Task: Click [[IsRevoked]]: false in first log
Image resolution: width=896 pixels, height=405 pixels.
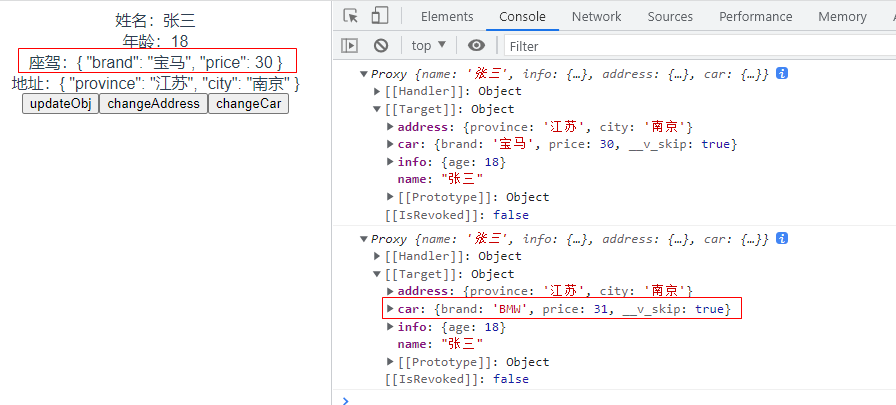Action: pos(457,215)
